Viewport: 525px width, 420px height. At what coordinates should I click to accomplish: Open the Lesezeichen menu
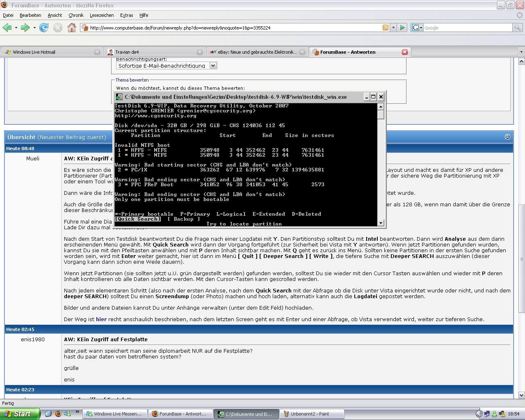tap(102, 15)
